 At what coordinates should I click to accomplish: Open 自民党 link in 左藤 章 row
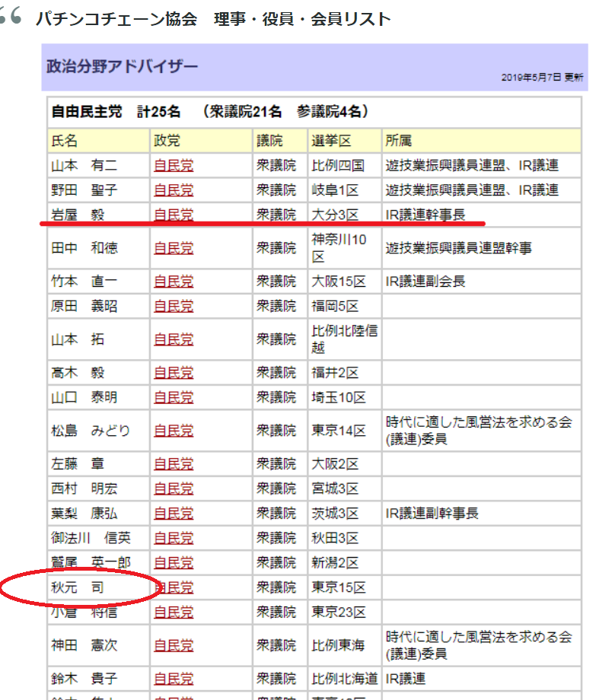click(174, 464)
